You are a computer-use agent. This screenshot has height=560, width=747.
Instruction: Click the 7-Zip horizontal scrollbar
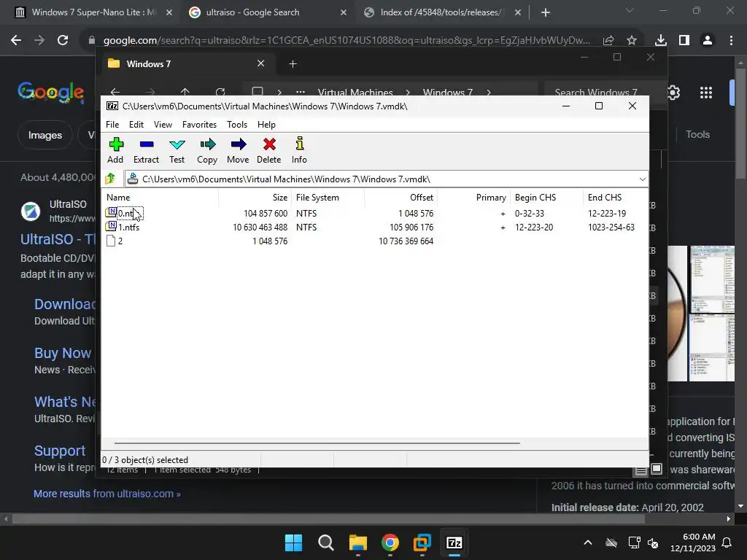pyautogui.click(x=317, y=443)
